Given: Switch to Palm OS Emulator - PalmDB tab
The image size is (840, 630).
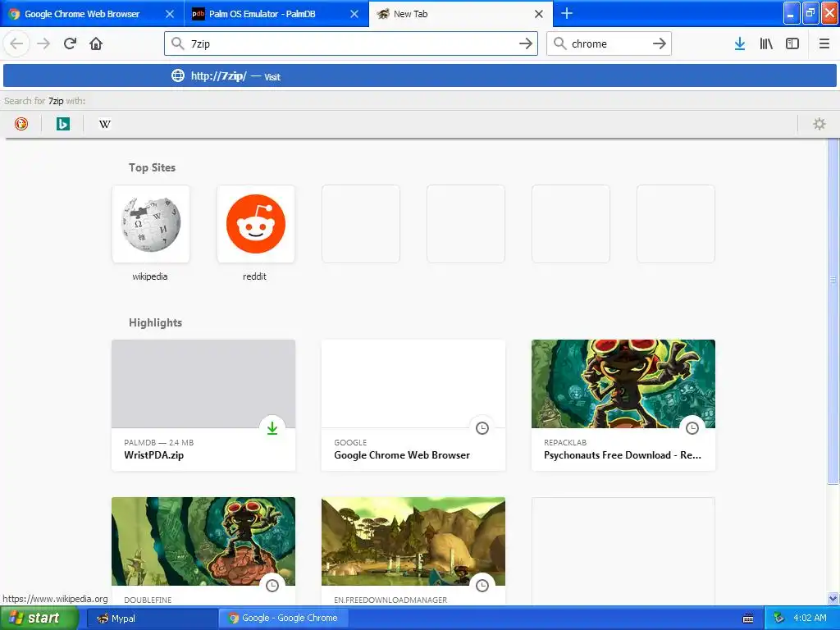Looking at the screenshot, I should coord(276,14).
